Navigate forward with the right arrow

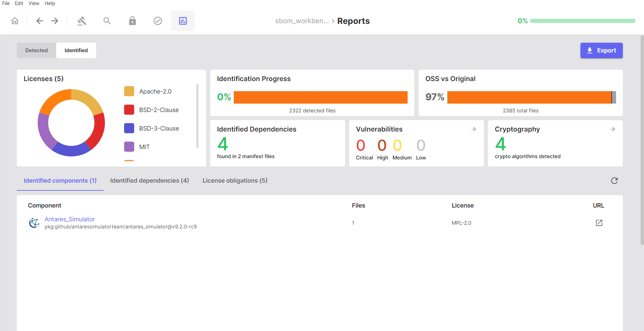click(55, 21)
